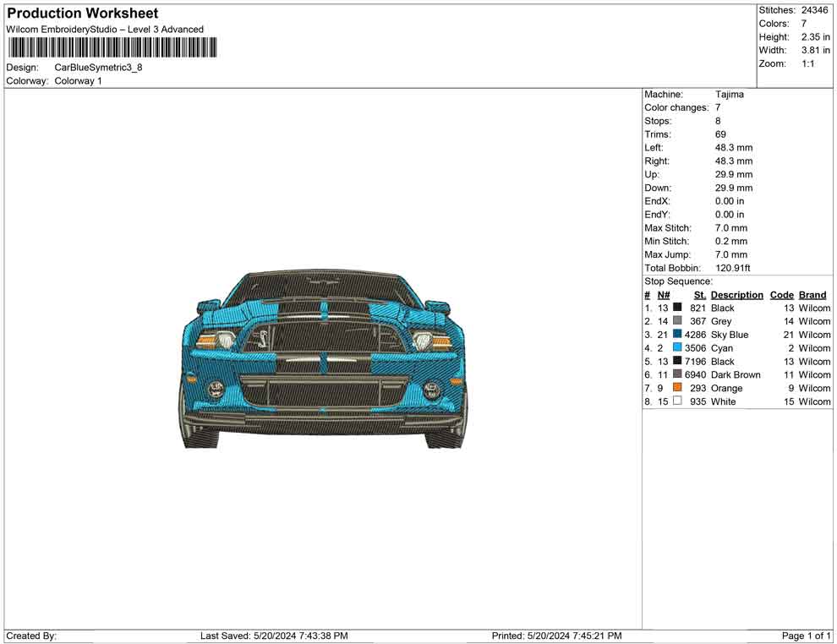Select the second Black swatch at stop 5
Screen dimensions: 837x644
pyautogui.click(x=677, y=361)
